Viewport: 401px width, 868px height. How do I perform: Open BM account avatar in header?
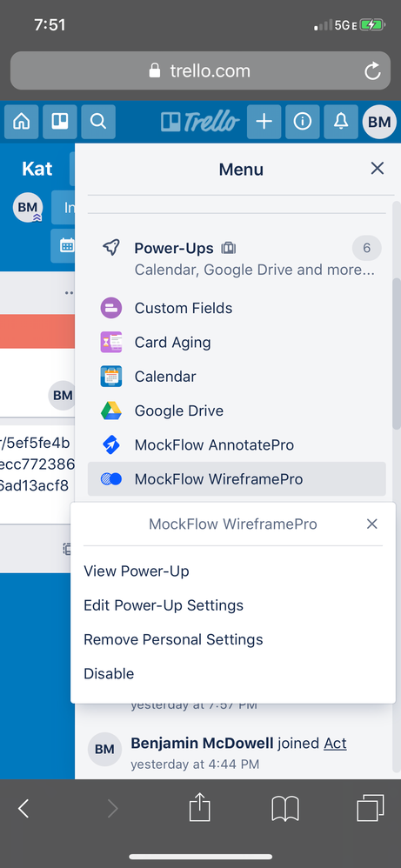[x=379, y=122]
